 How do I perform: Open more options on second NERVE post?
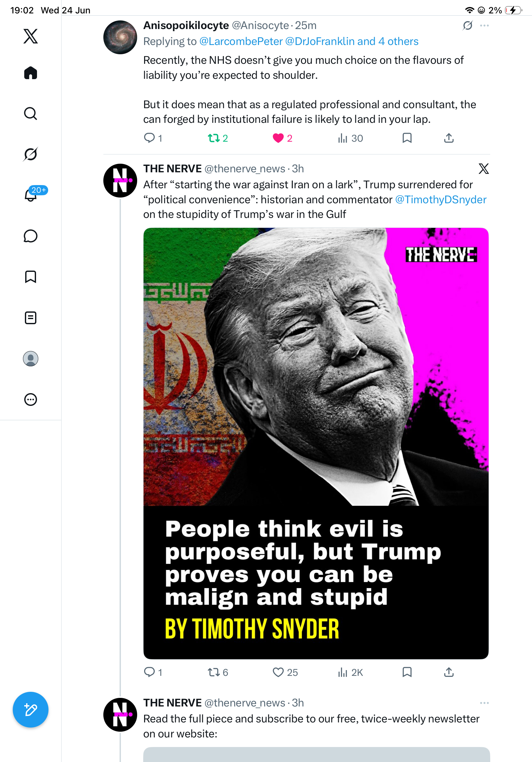coord(484,703)
